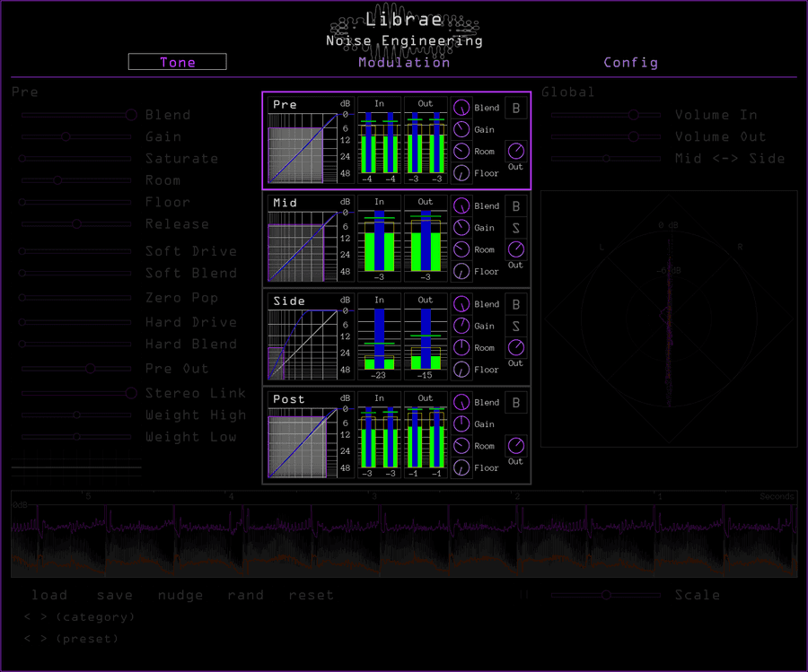Toggle the Mid band B button

point(516,206)
